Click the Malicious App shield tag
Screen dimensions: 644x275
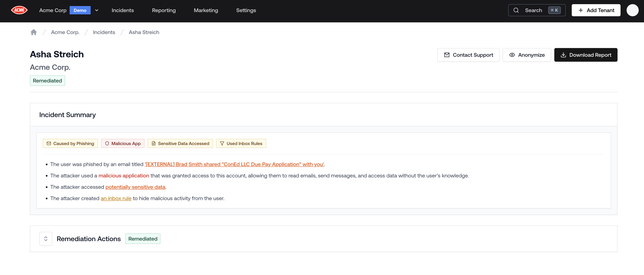(x=123, y=144)
